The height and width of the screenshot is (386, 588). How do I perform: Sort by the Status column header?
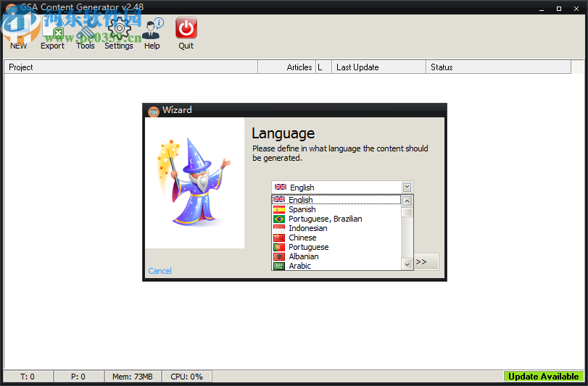[499, 67]
